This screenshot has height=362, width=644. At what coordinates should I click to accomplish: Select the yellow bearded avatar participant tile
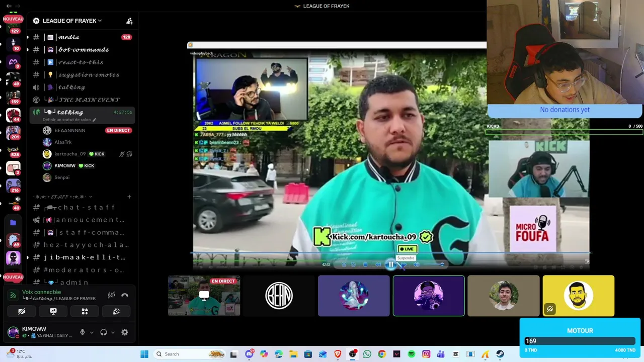579,296
